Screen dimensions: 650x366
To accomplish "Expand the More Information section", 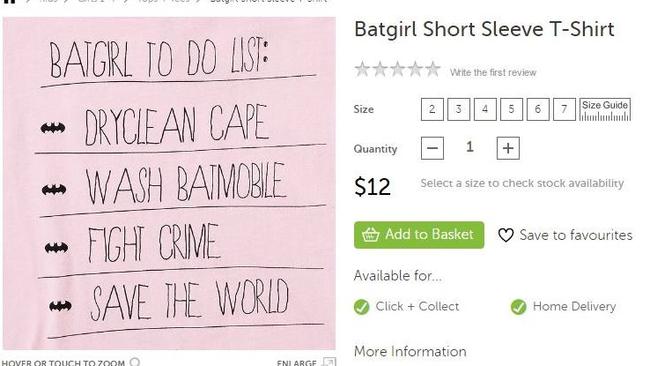I will tap(410, 351).
